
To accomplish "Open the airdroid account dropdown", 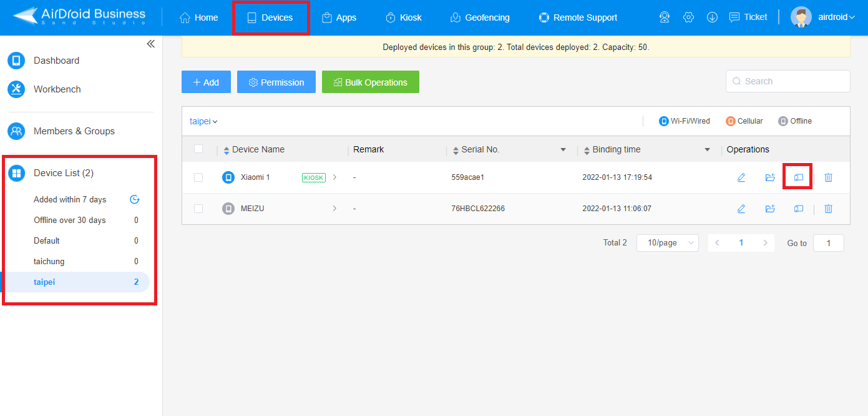I will tap(836, 17).
